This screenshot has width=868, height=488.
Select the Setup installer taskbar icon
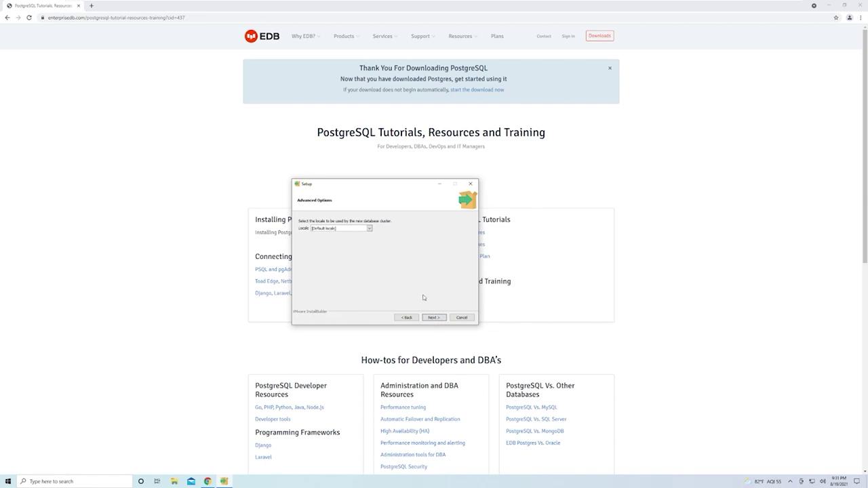tap(224, 481)
